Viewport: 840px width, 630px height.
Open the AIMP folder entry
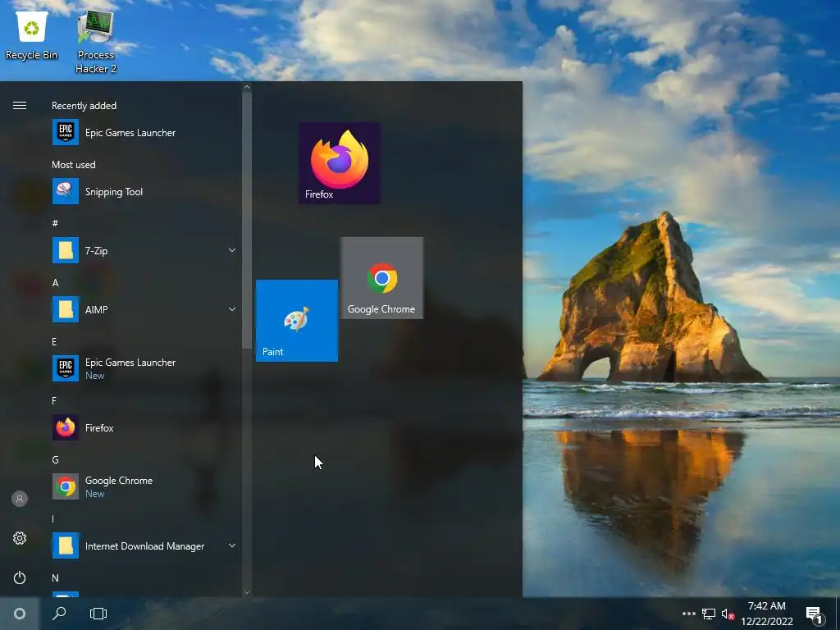coord(144,309)
